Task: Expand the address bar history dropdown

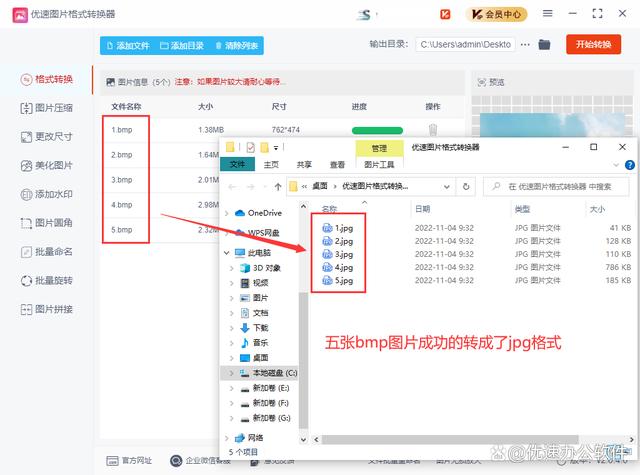Action: (447, 187)
